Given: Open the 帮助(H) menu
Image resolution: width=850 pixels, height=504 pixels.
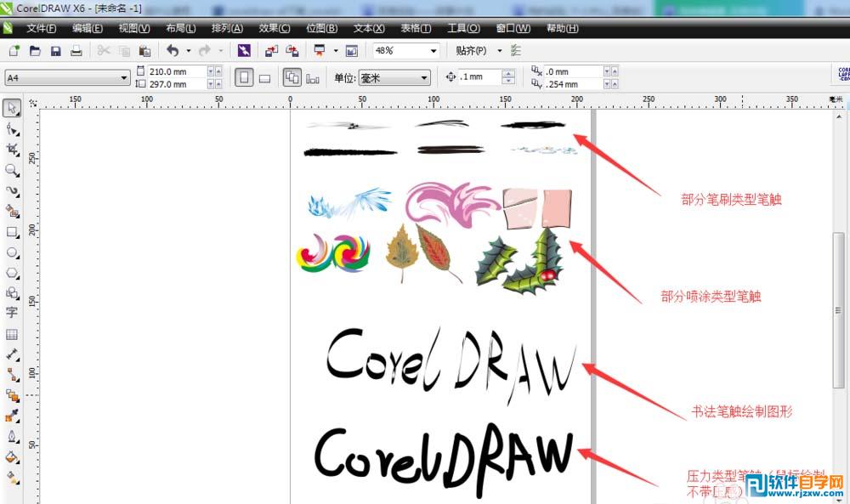Looking at the screenshot, I should (x=562, y=28).
